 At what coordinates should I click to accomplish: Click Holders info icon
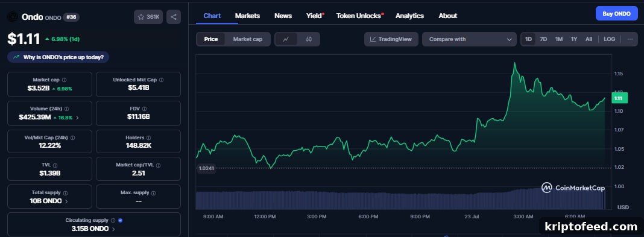click(149, 137)
